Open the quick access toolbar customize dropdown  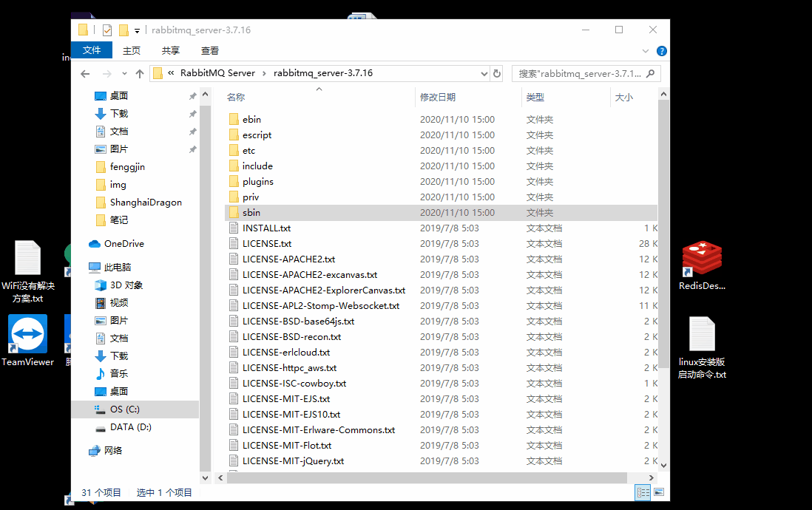[138, 30]
